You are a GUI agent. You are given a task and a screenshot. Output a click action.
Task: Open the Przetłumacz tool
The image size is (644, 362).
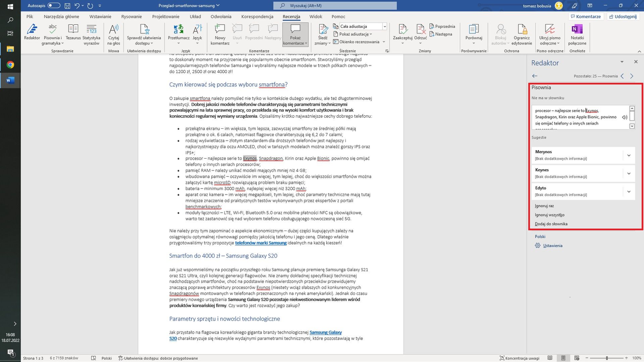tap(178, 34)
